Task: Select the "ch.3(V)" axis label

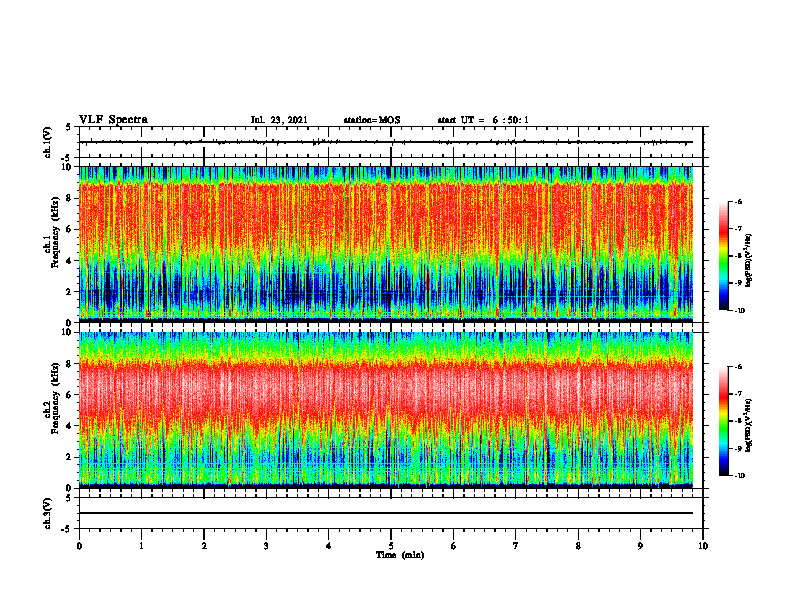Action: pyautogui.click(x=47, y=513)
